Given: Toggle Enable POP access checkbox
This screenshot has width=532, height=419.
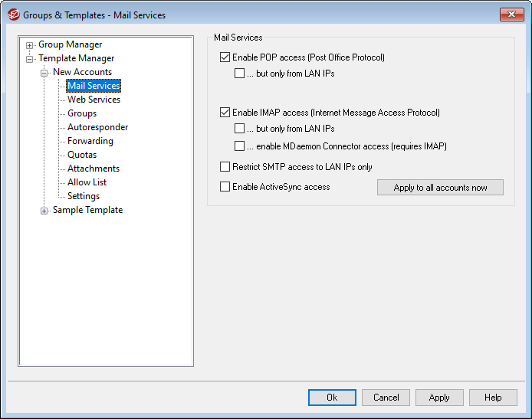Looking at the screenshot, I should click(225, 57).
